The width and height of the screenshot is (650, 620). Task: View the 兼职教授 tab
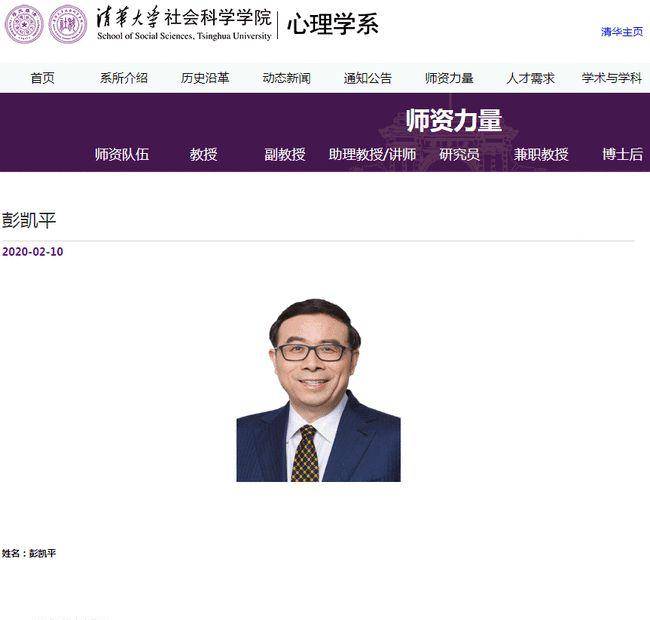pos(541,154)
